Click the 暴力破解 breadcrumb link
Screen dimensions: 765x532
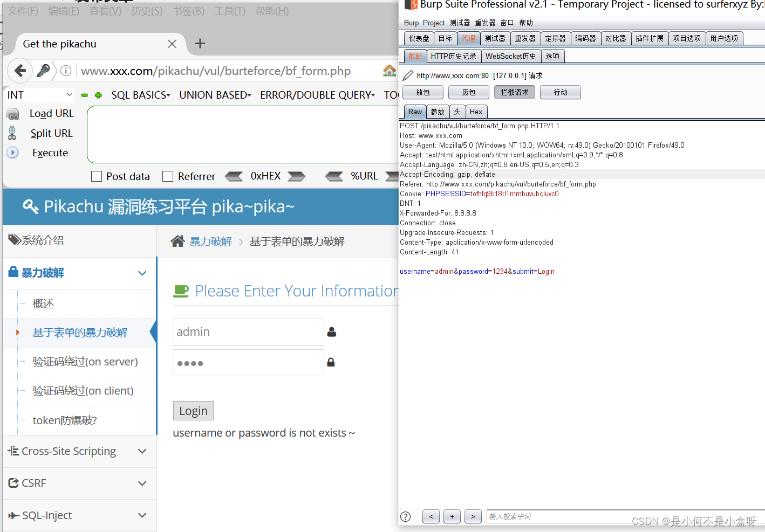tap(211, 241)
